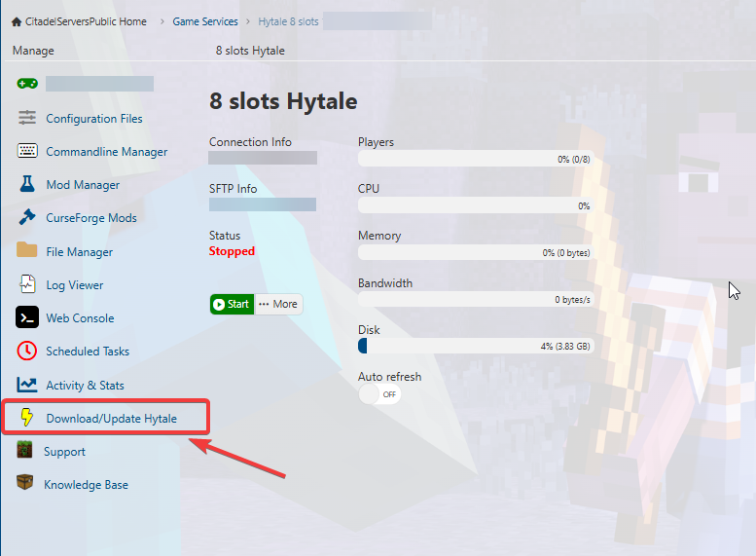This screenshot has height=556, width=756.
Task: Click the Commandline Manager keyboard icon
Action: [27, 151]
